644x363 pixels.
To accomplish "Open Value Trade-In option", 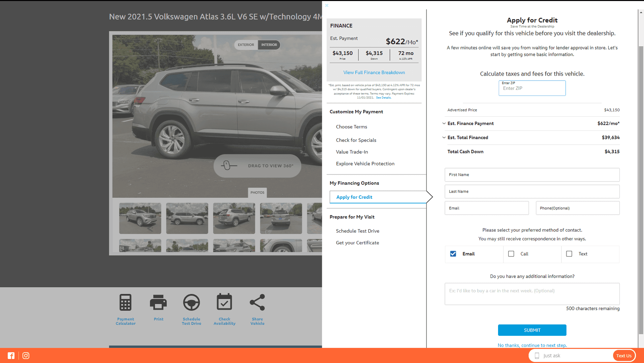I will pos(352,152).
